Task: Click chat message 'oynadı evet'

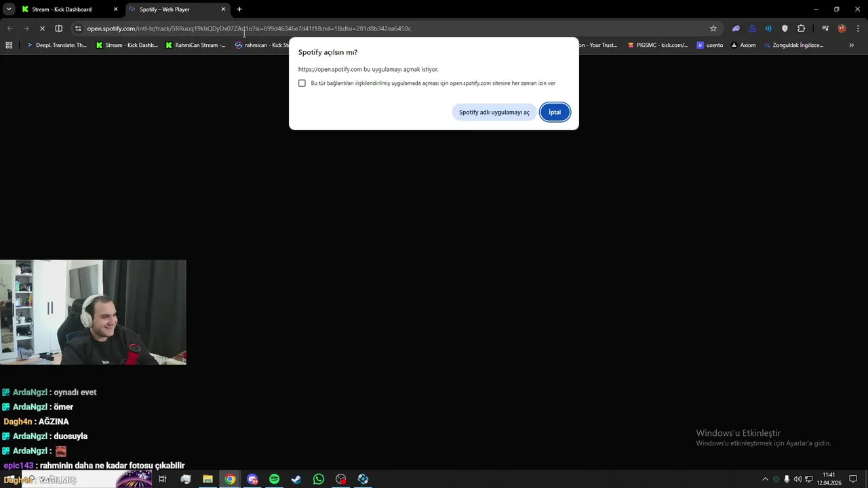Action: (75, 392)
